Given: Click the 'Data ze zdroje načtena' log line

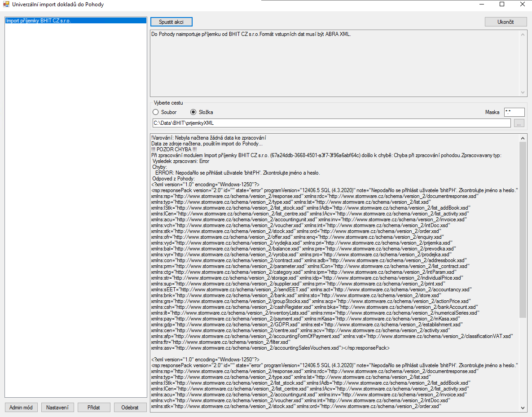Looking at the screenshot, I should pos(207,144).
